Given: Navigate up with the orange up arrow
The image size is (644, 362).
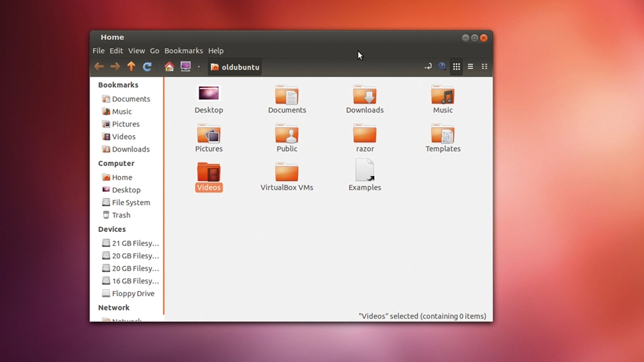Looking at the screenshot, I should pyautogui.click(x=131, y=67).
